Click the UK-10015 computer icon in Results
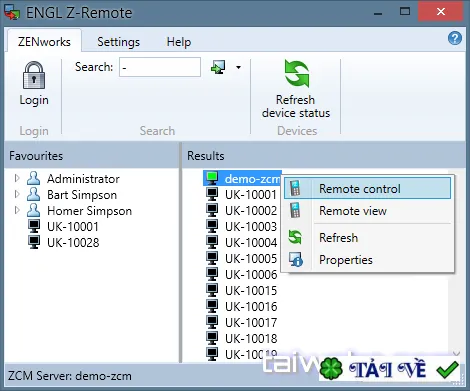The width and height of the screenshot is (470, 391). coord(212,290)
